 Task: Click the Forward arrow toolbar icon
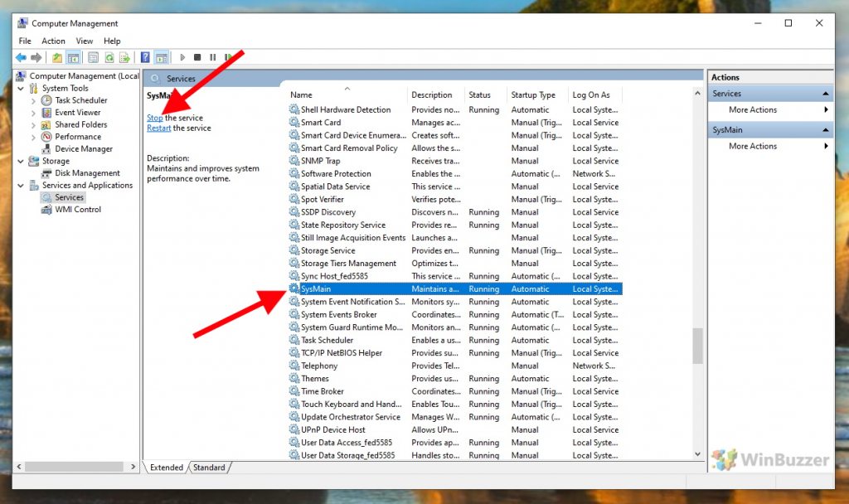coord(36,57)
